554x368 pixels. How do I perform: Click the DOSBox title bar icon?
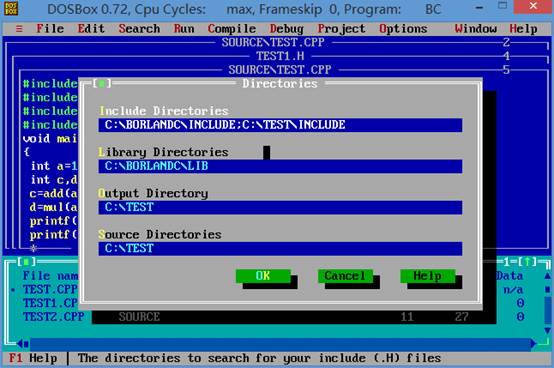11,8
